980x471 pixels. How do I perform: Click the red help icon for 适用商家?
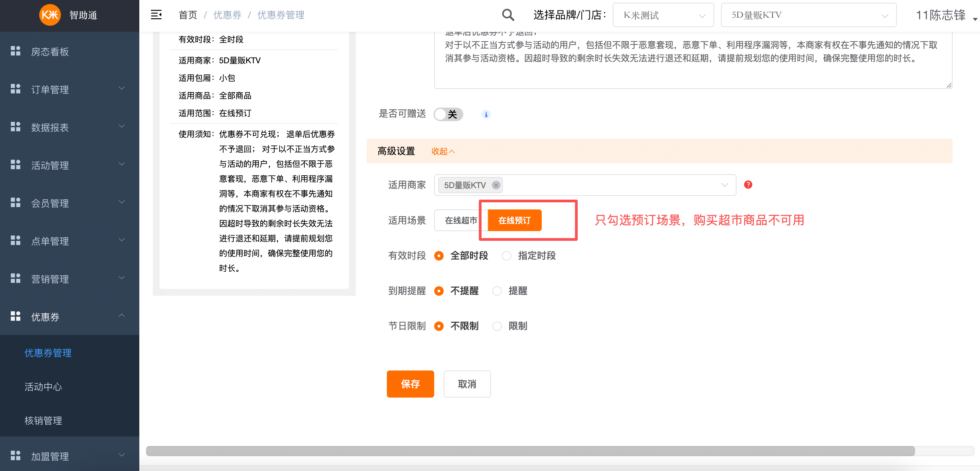(x=748, y=185)
